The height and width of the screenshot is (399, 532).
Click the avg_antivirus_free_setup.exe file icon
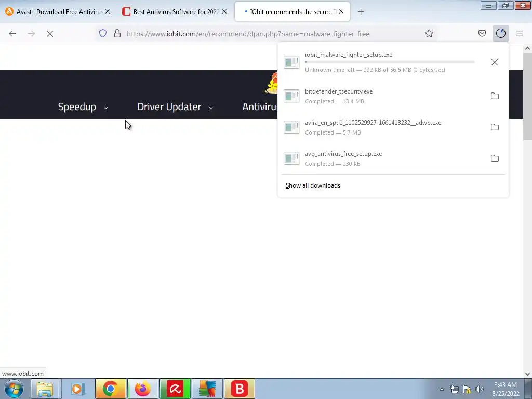click(x=291, y=158)
